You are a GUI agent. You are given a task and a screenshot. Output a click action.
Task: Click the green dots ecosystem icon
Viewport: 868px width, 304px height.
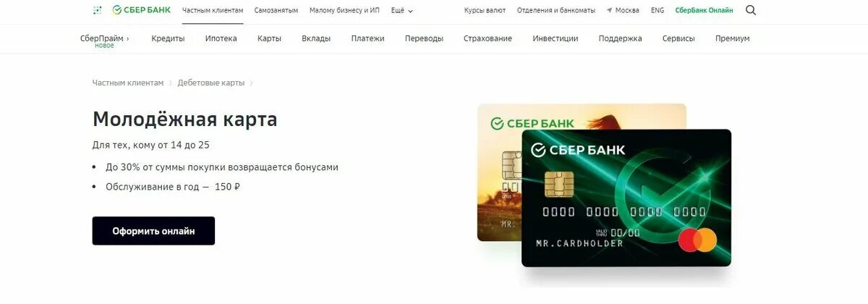pos(98,10)
